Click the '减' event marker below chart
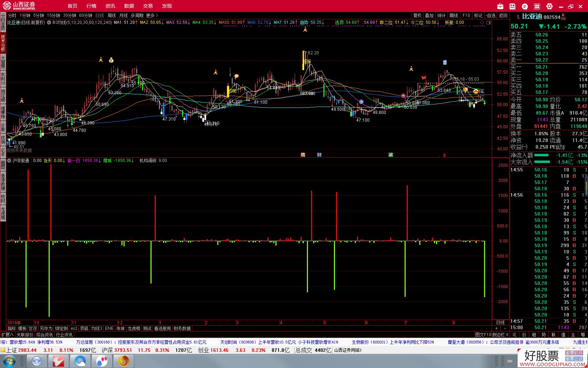588x368 pixels. point(391,155)
